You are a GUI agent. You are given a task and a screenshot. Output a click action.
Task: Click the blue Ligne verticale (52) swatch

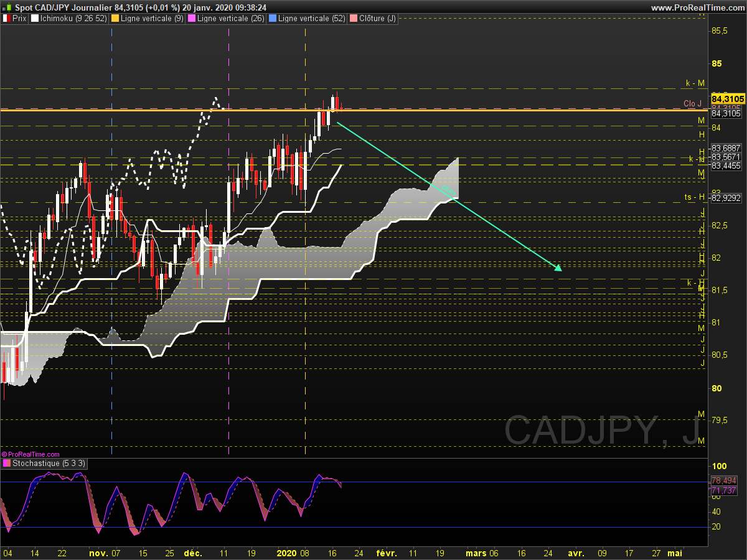coord(271,19)
